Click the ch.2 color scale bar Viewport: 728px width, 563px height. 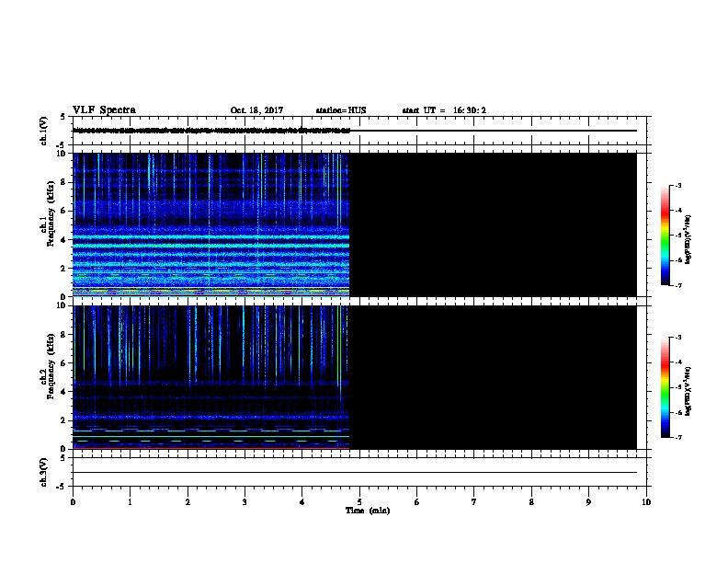pyautogui.click(x=665, y=387)
